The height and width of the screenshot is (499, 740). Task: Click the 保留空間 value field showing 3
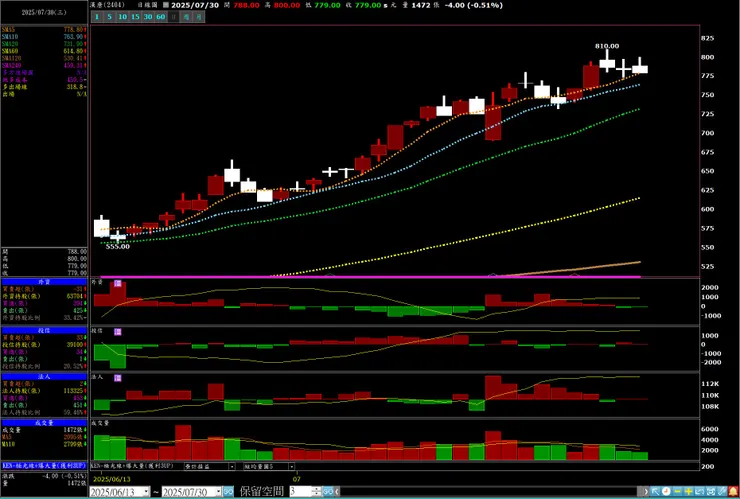tap(300, 491)
